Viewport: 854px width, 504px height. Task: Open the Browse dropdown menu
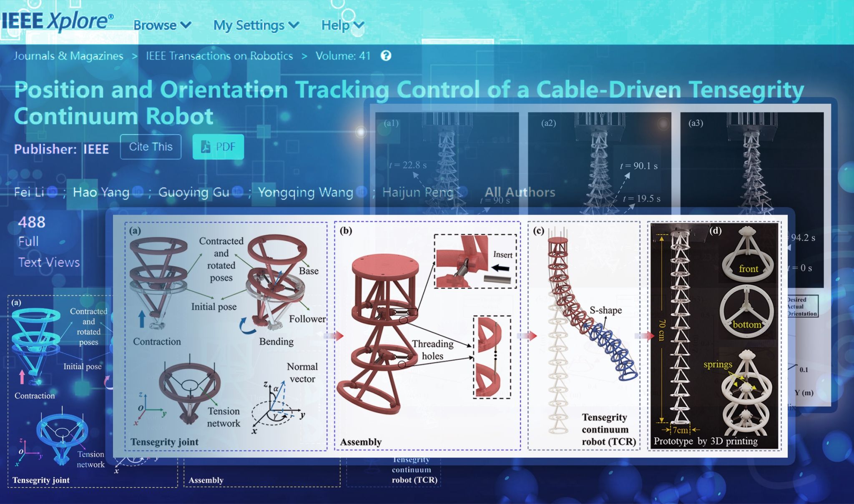[162, 25]
